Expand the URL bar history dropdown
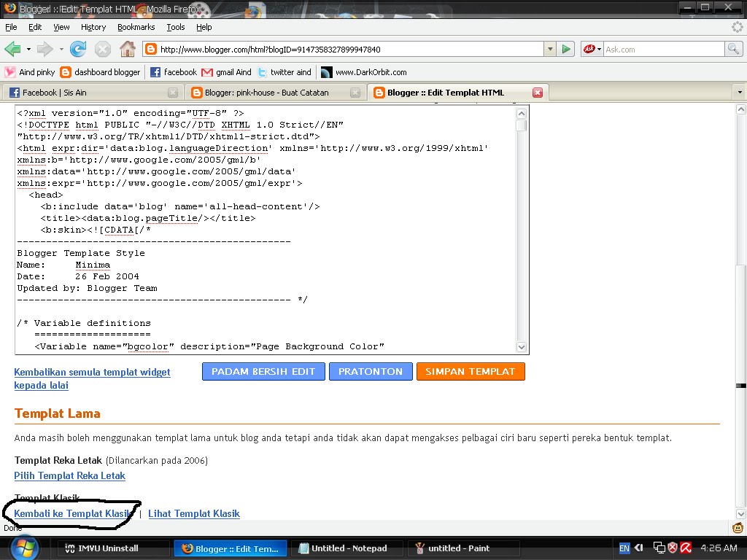This screenshot has height=560, width=747. click(x=550, y=49)
